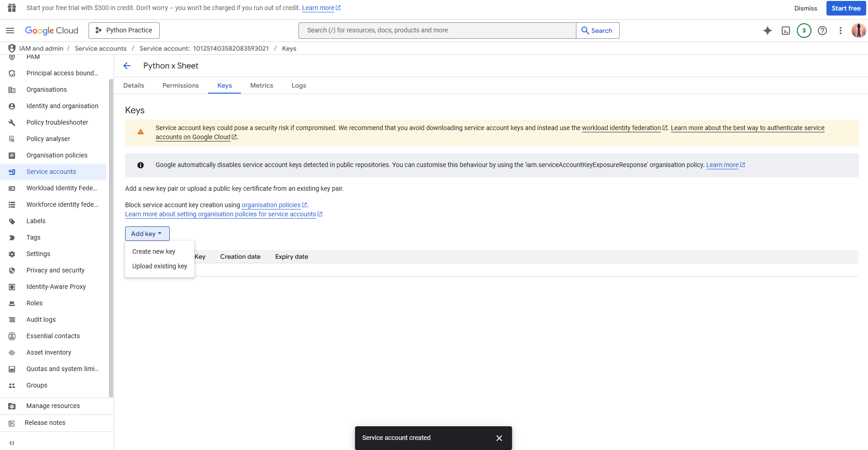Open Workload Identity Federation in sidebar

coord(53,188)
